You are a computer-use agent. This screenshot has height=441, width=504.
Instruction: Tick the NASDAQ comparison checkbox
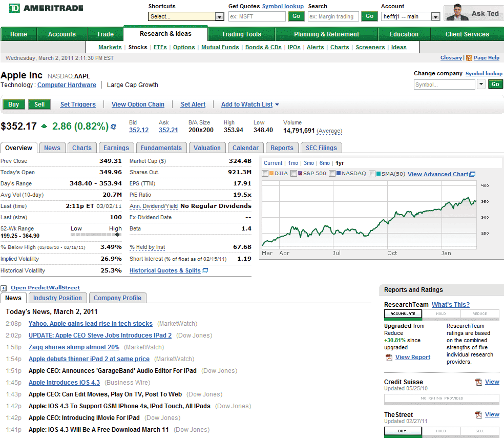point(332,174)
